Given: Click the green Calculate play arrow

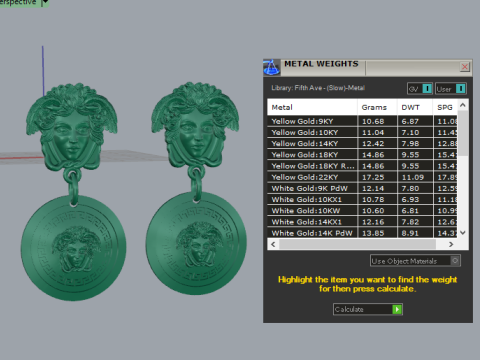Looking at the screenshot, I should pyautogui.click(x=397, y=310).
